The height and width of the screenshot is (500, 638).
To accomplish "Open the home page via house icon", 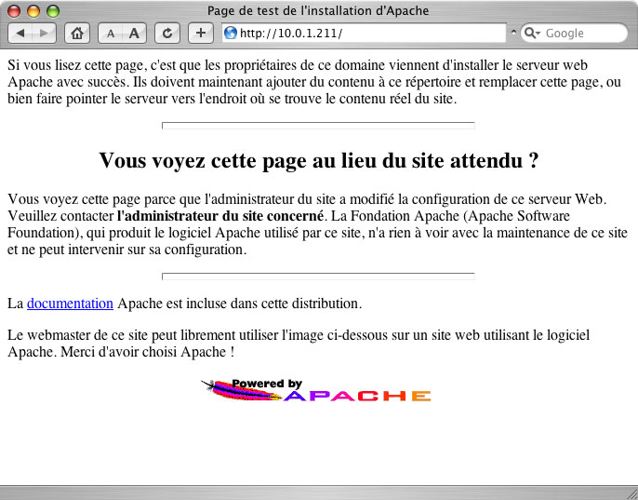I will click(77, 33).
